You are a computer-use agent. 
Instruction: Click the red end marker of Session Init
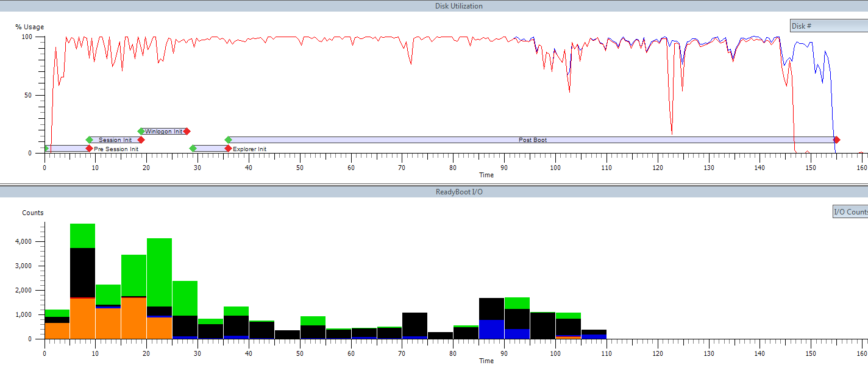coord(141,140)
